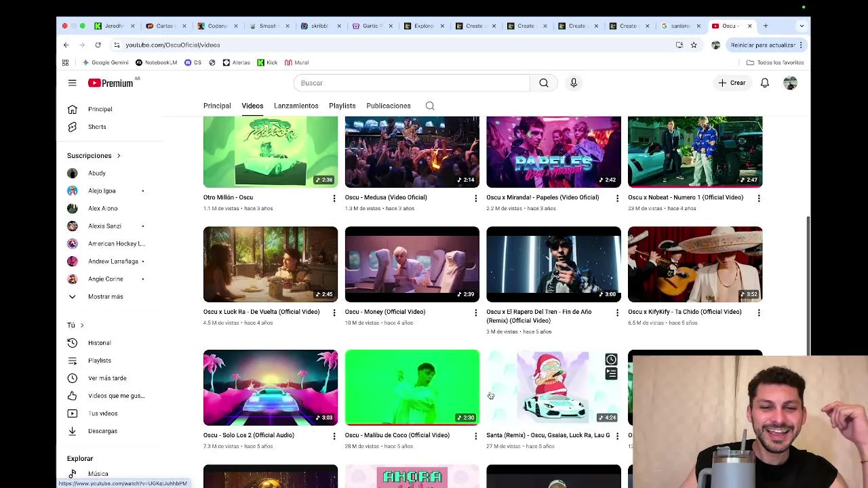The height and width of the screenshot is (488, 868).
Task: Open options for Solo Los 2 video
Action: point(334,436)
